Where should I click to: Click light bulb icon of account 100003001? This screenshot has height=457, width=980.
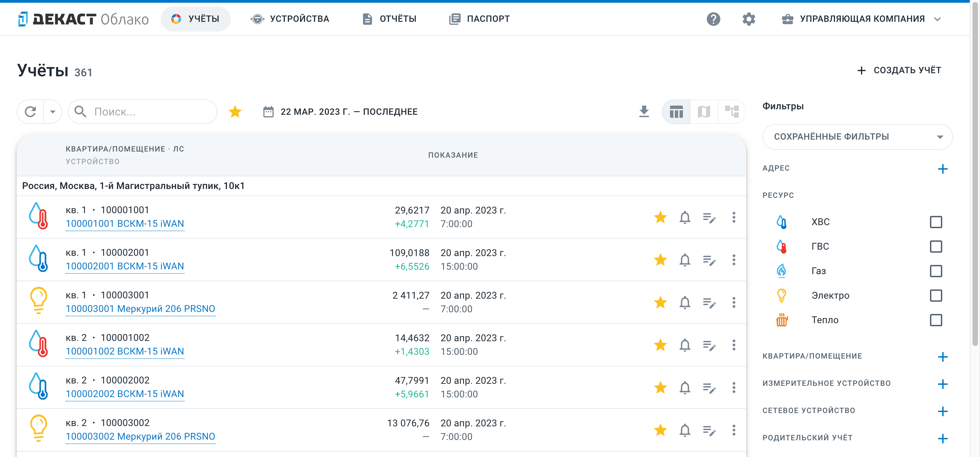pos(38,300)
